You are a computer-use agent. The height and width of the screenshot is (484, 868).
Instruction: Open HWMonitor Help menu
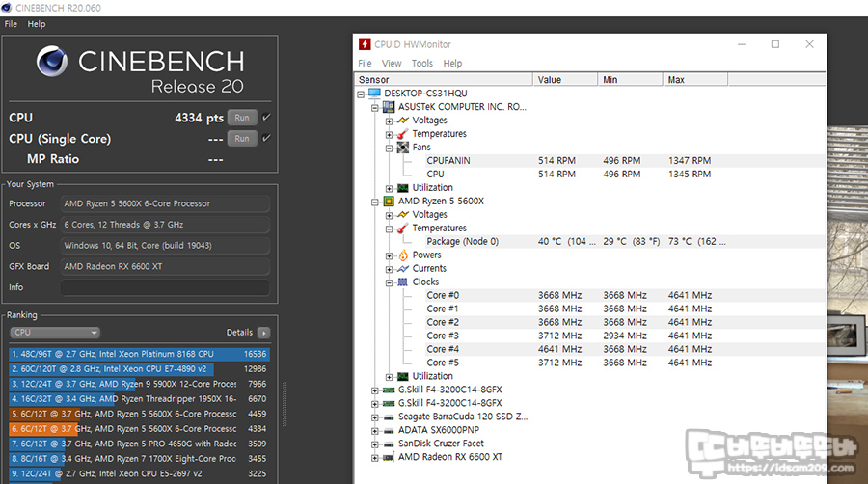(452, 63)
